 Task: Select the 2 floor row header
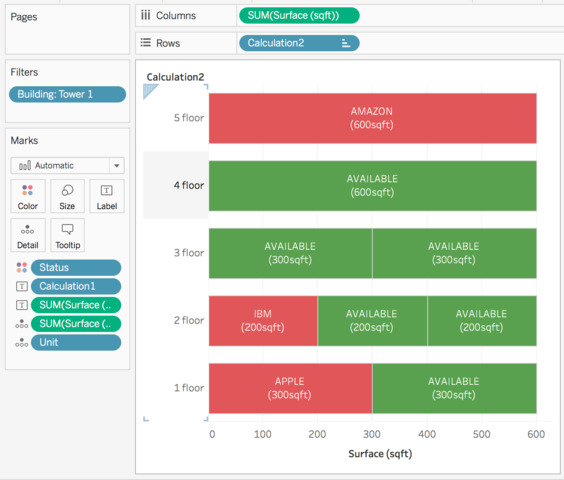(x=189, y=320)
